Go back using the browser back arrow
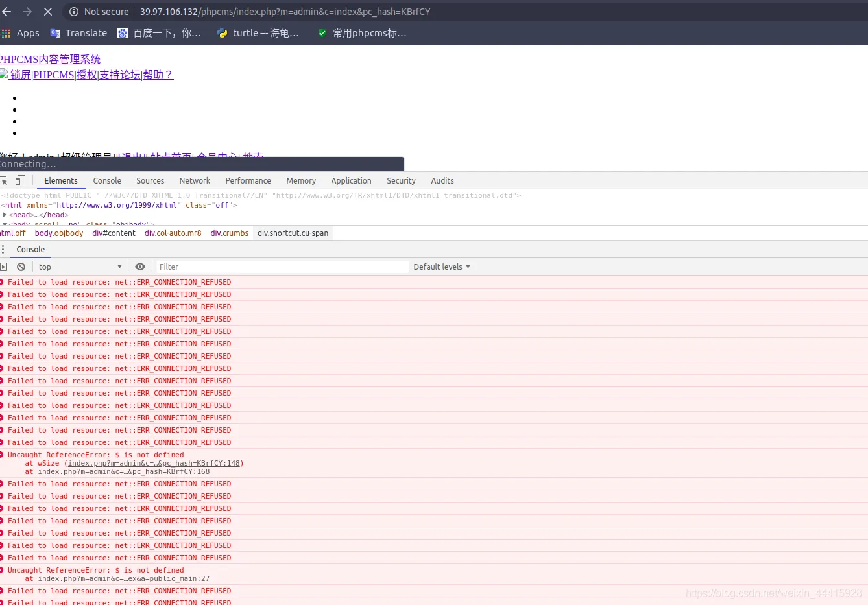Viewport: 868px width, 605px height. (x=6, y=12)
